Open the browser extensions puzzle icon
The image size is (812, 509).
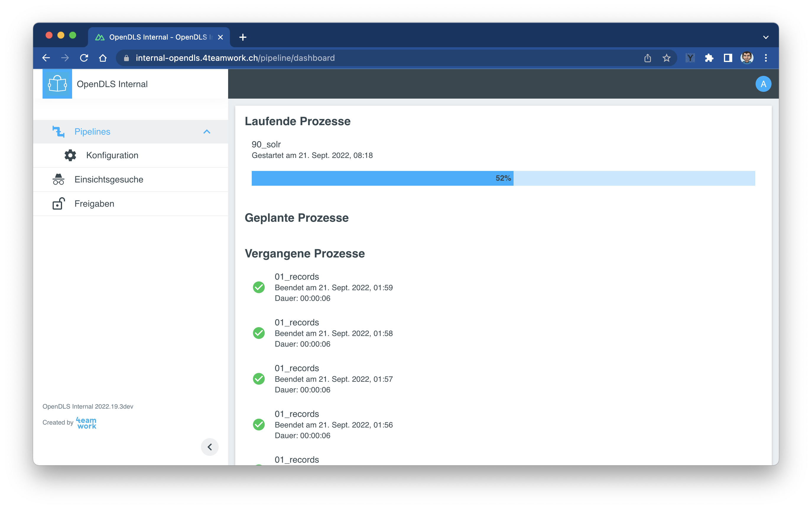click(x=709, y=58)
